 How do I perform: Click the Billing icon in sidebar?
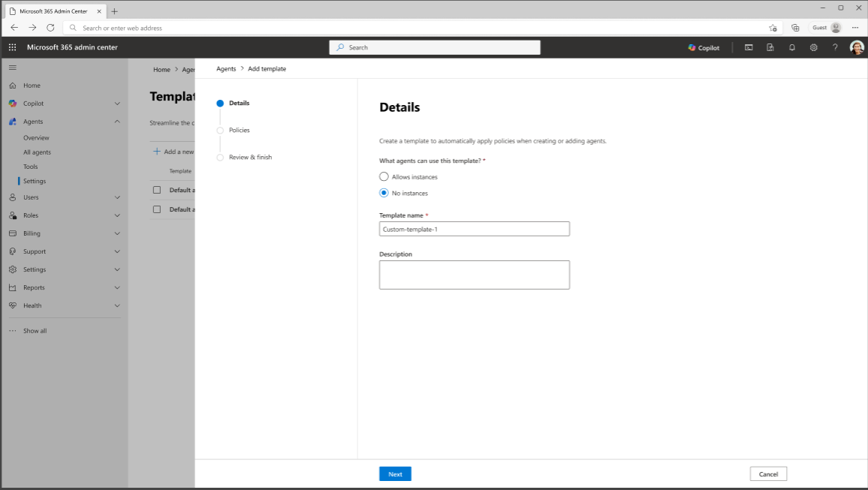point(13,233)
